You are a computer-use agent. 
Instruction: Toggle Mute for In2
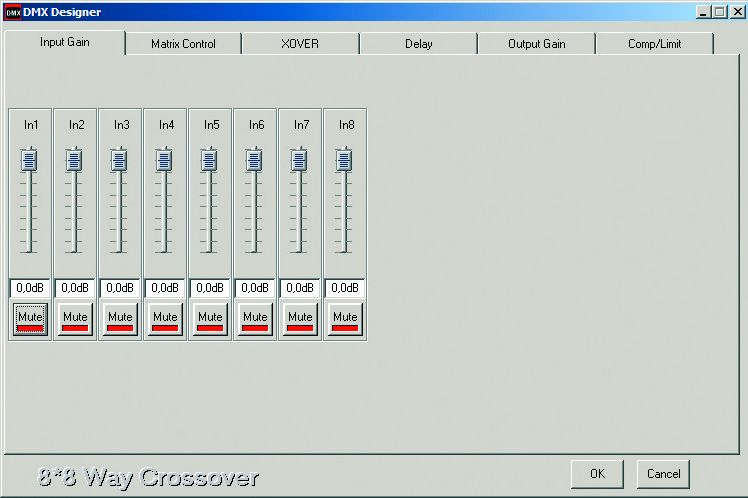(x=75, y=319)
